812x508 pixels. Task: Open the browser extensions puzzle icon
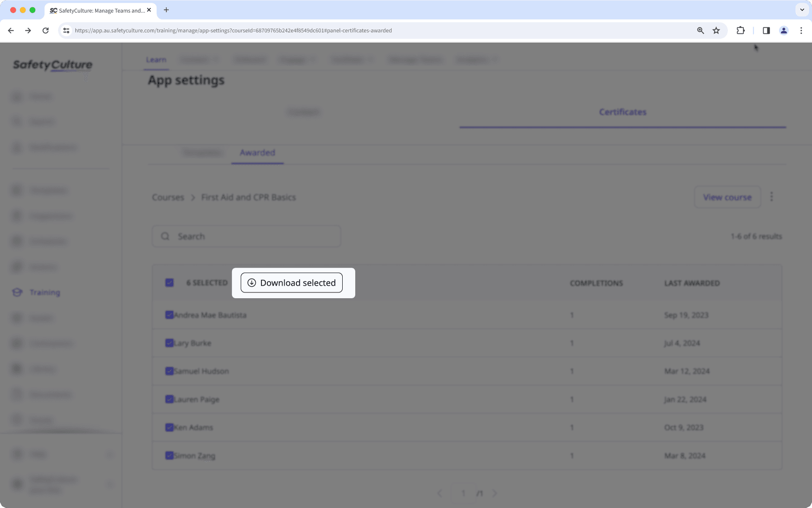coord(740,30)
